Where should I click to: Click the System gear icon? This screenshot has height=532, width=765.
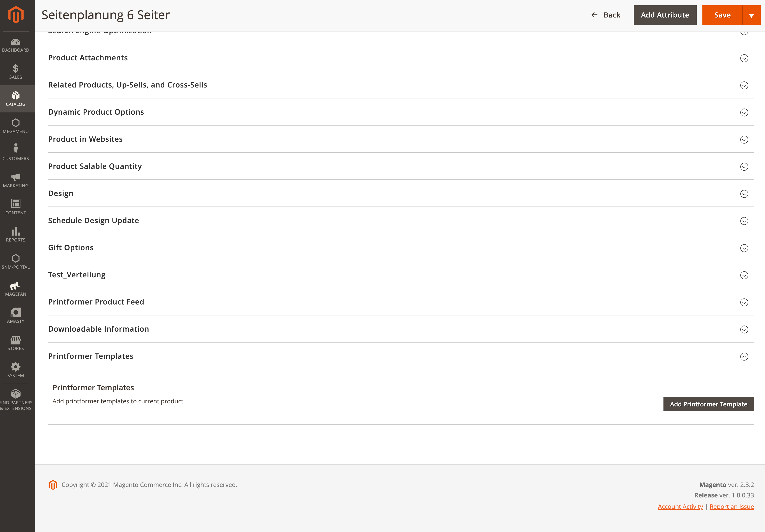pos(16,367)
